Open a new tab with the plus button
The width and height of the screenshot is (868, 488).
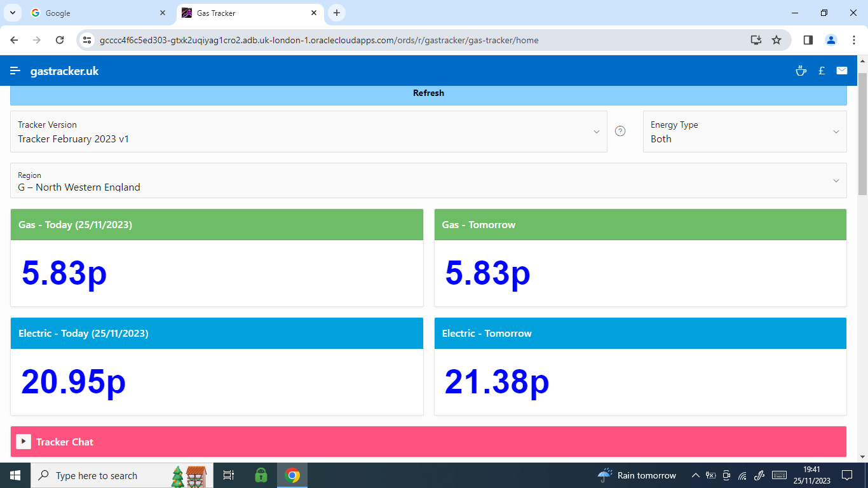[x=337, y=13]
